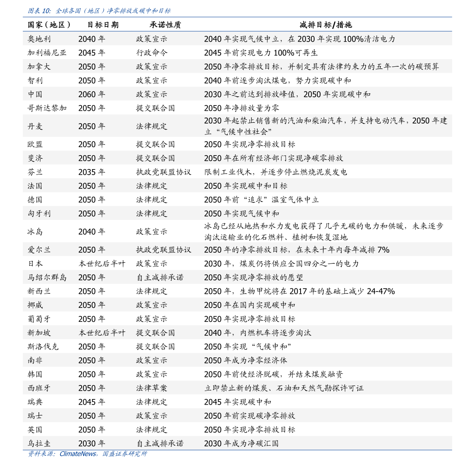Click the country cell 智利
The image size is (476, 465).
click(x=35, y=80)
